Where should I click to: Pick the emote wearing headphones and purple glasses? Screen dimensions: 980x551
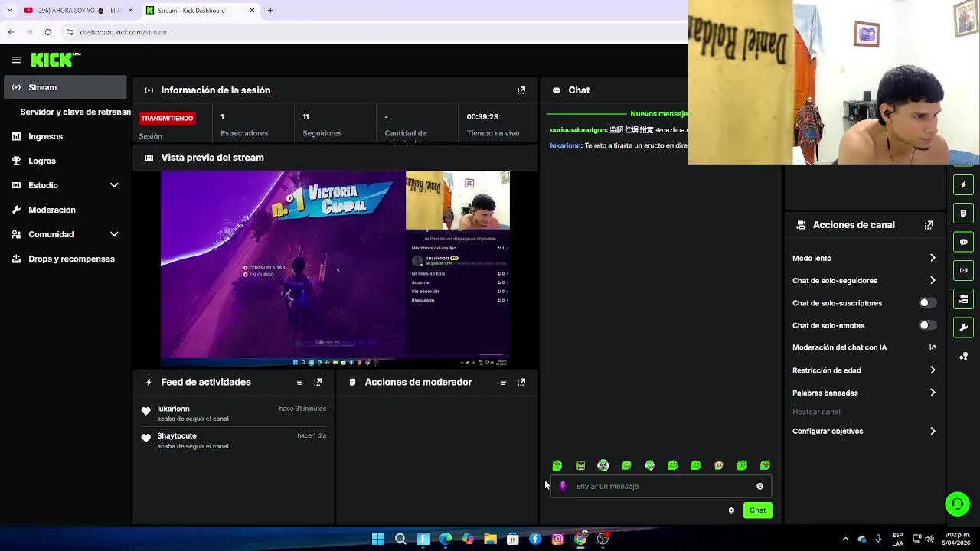(x=603, y=465)
